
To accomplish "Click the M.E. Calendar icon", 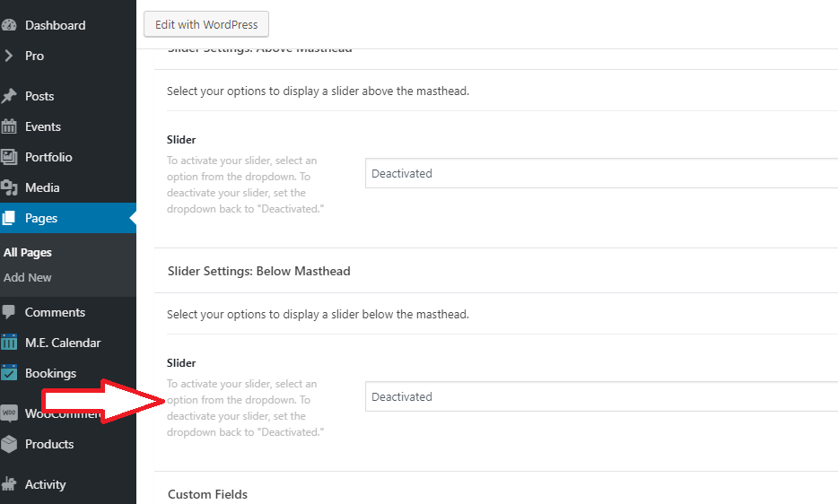I will tap(9, 343).
